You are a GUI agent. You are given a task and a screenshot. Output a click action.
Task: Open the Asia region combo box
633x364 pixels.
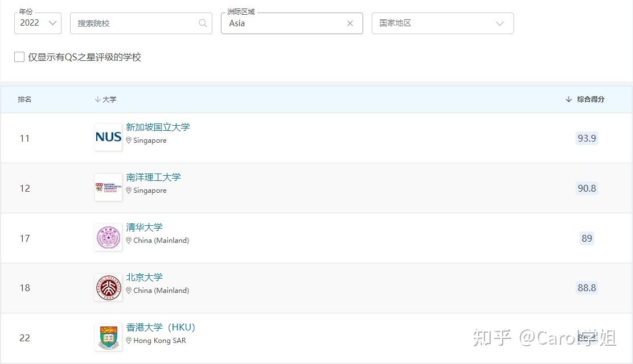pos(291,23)
